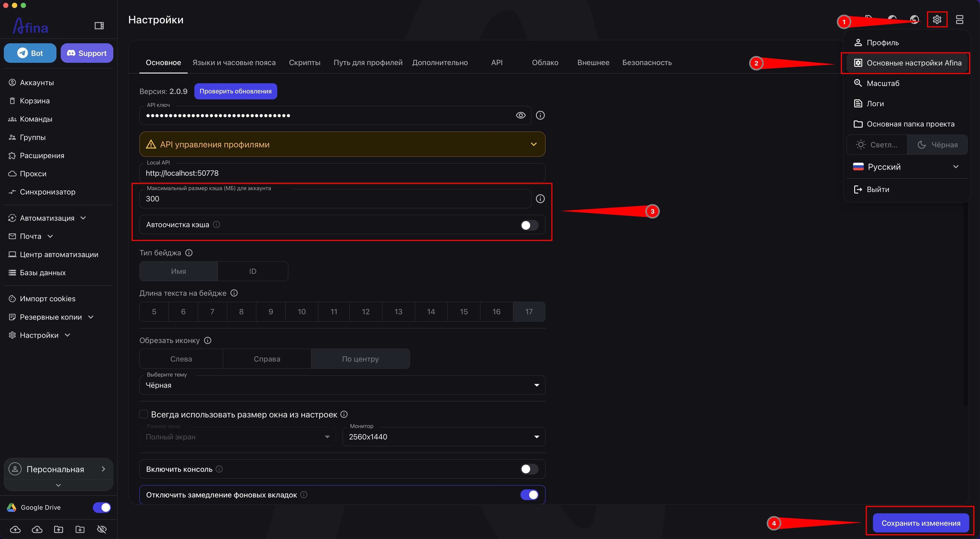This screenshot has height=539, width=980.
Task: Check Всегда использовать размер окна из настроек
Action: point(143,414)
